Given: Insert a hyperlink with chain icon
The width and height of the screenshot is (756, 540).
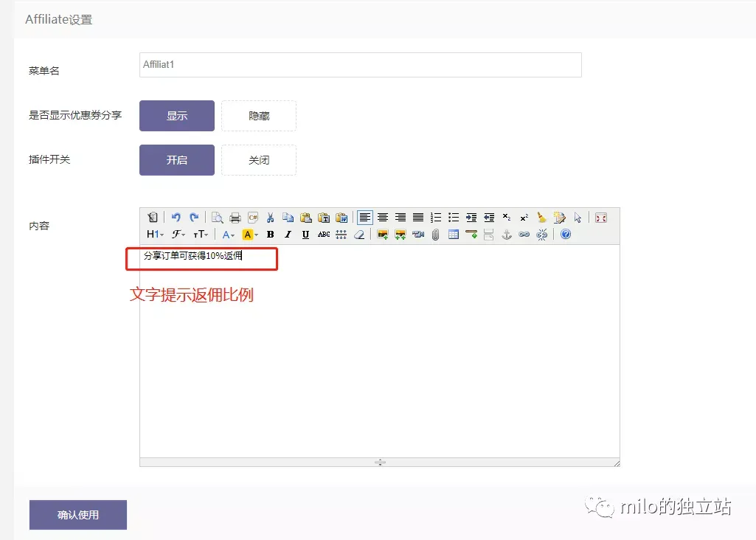Looking at the screenshot, I should pos(524,235).
